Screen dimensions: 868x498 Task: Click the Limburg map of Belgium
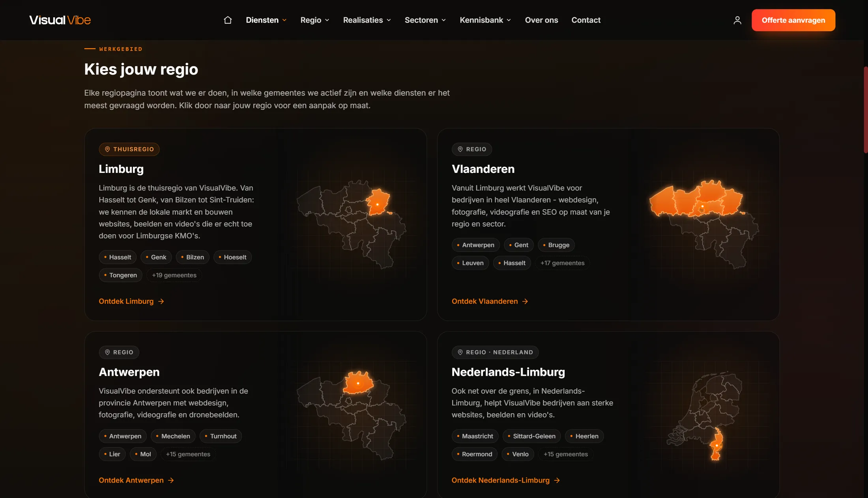click(351, 224)
